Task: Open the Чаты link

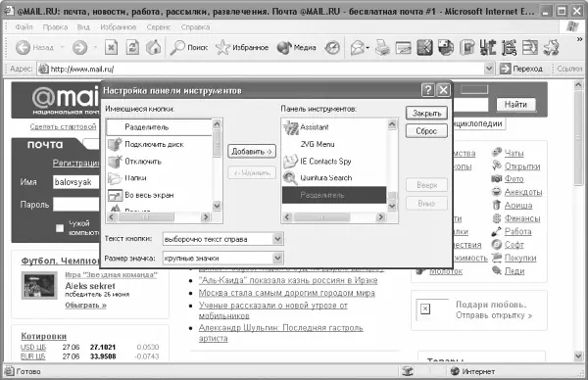Action: tap(514, 153)
